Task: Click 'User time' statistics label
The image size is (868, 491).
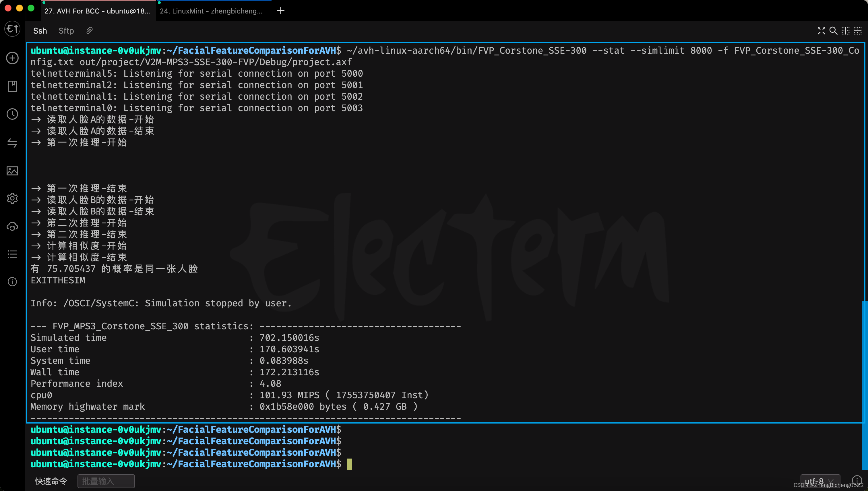Action: pyautogui.click(x=55, y=349)
